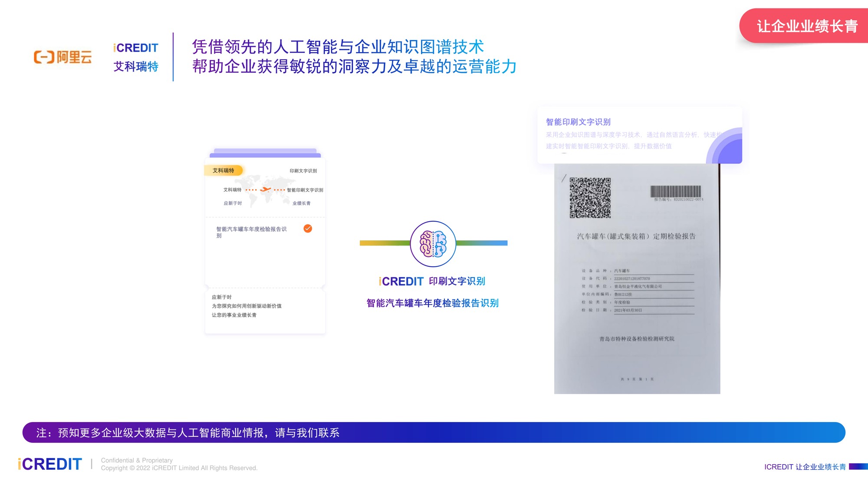
Task: Click 为您探究如何用创新驱动新价值 text
Action: tap(247, 306)
